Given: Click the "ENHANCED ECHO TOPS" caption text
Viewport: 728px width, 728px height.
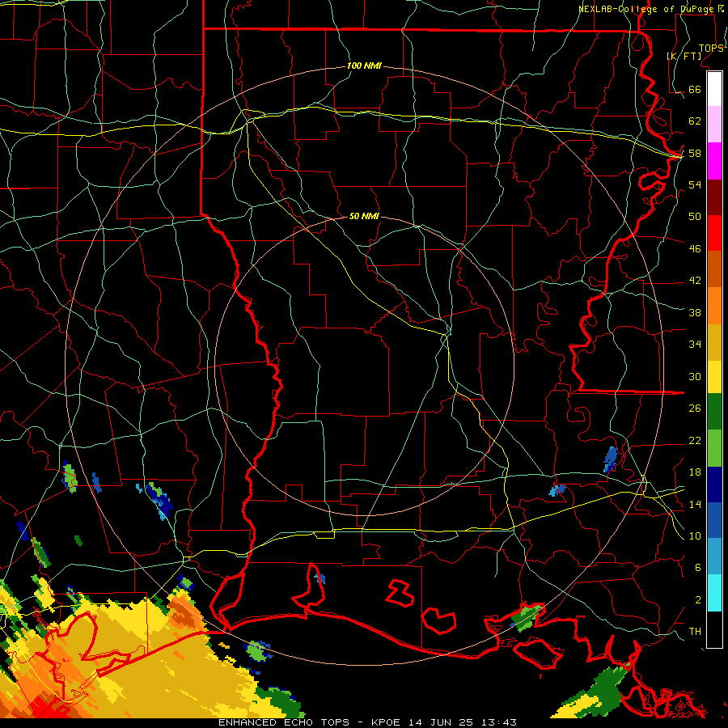Looking at the screenshot, I should pyautogui.click(x=283, y=722).
